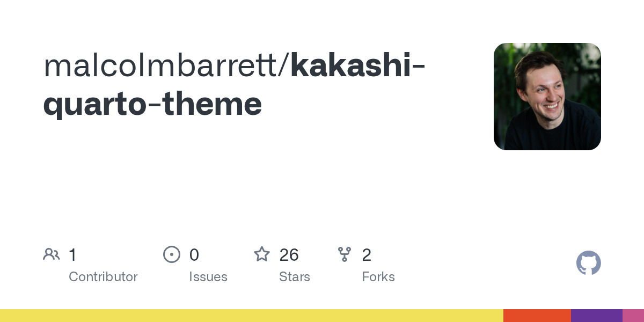Open the Issues label

(x=208, y=277)
